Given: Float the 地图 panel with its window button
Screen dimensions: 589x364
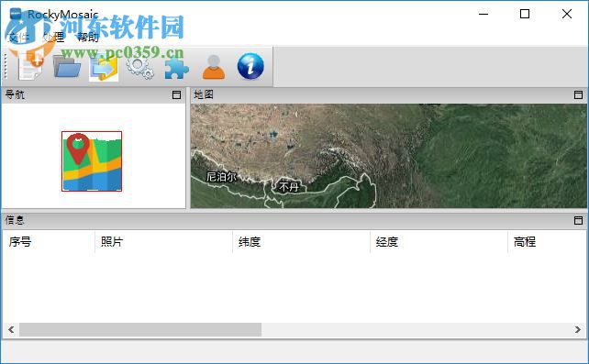Looking at the screenshot, I should 579,95.
